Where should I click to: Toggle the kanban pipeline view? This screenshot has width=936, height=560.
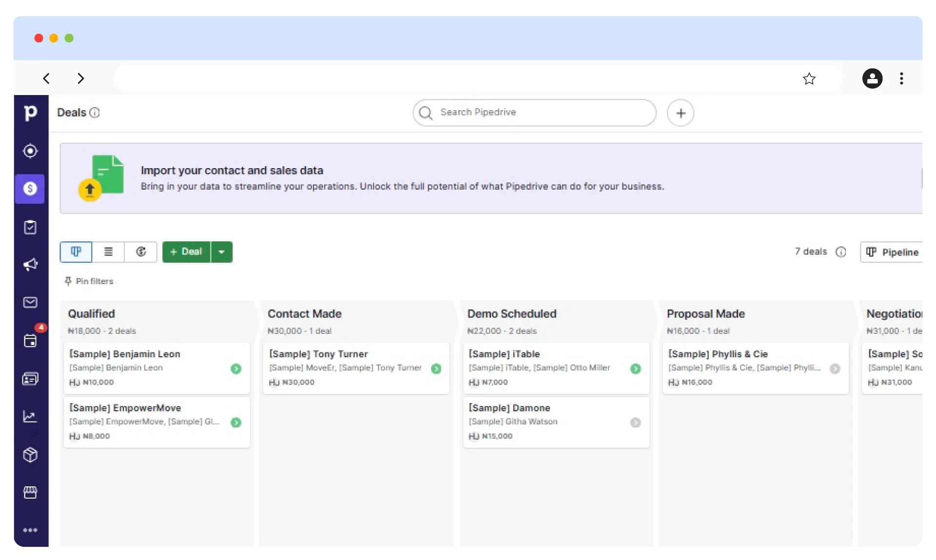click(76, 252)
